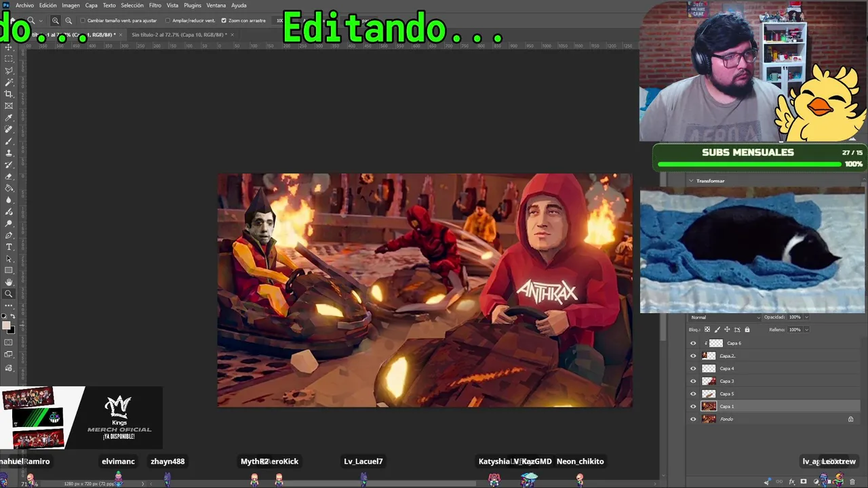Select the Eyedropper tool

(x=9, y=117)
